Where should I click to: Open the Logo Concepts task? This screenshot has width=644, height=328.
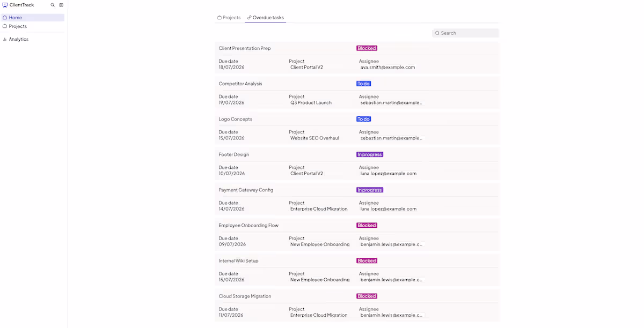pyautogui.click(x=236, y=119)
